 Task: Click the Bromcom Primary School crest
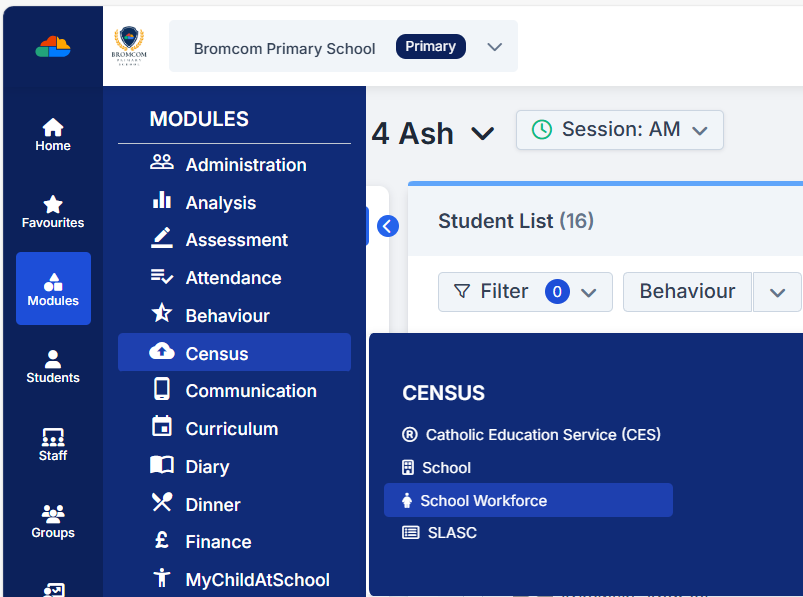tap(127, 46)
